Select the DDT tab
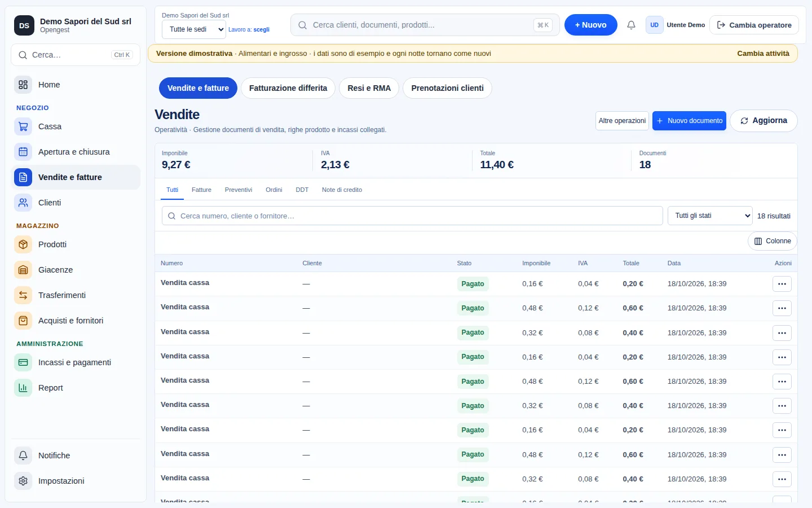 point(302,190)
